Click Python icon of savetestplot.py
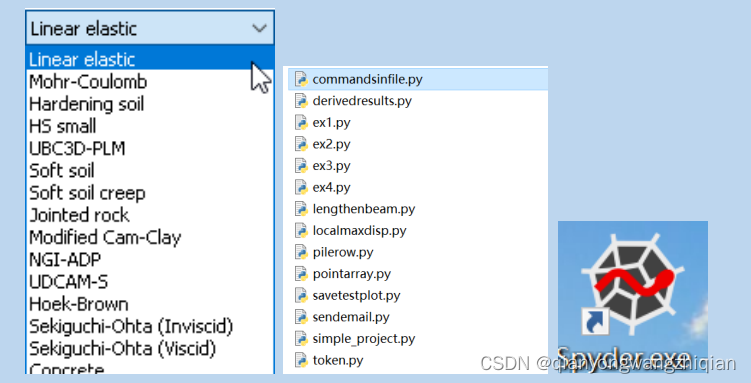This screenshot has width=751, height=383. click(x=301, y=295)
